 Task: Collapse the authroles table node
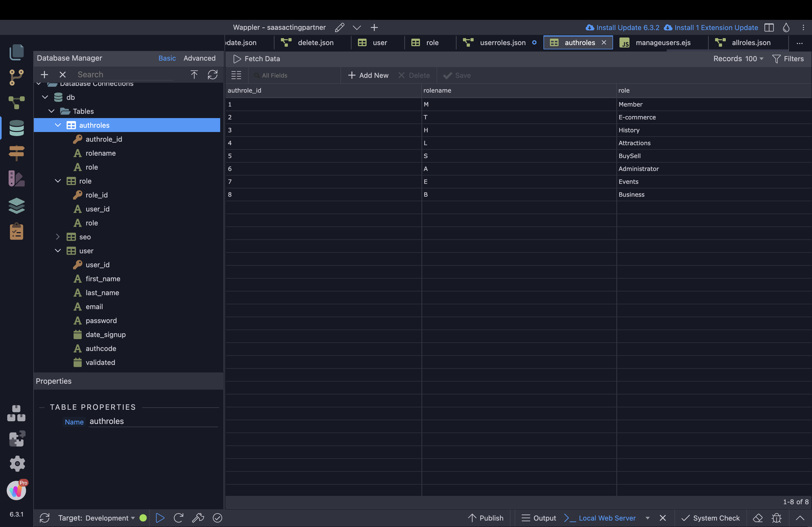(58, 125)
